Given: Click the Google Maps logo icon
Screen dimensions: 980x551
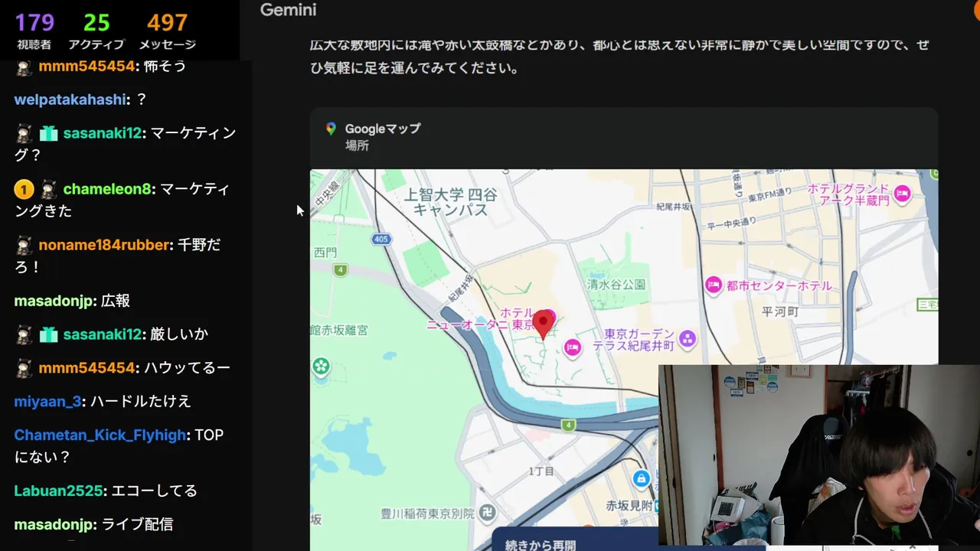Looking at the screenshot, I should click(331, 129).
